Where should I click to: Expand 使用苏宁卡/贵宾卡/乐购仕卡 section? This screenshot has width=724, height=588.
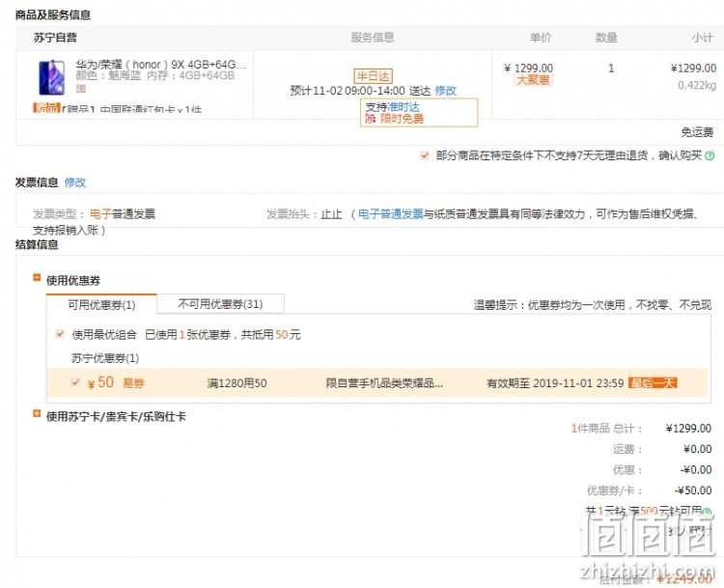(37, 413)
